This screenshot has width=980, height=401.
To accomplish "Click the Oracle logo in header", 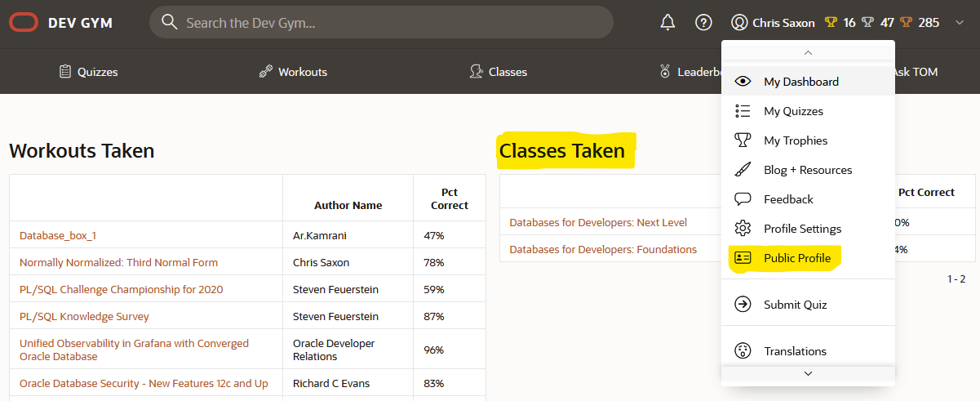I will [24, 23].
